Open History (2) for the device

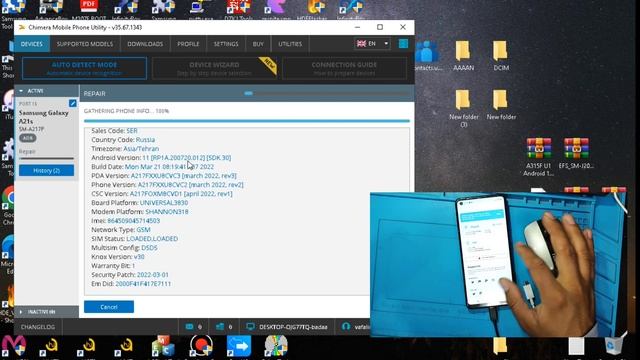(47, 171)
